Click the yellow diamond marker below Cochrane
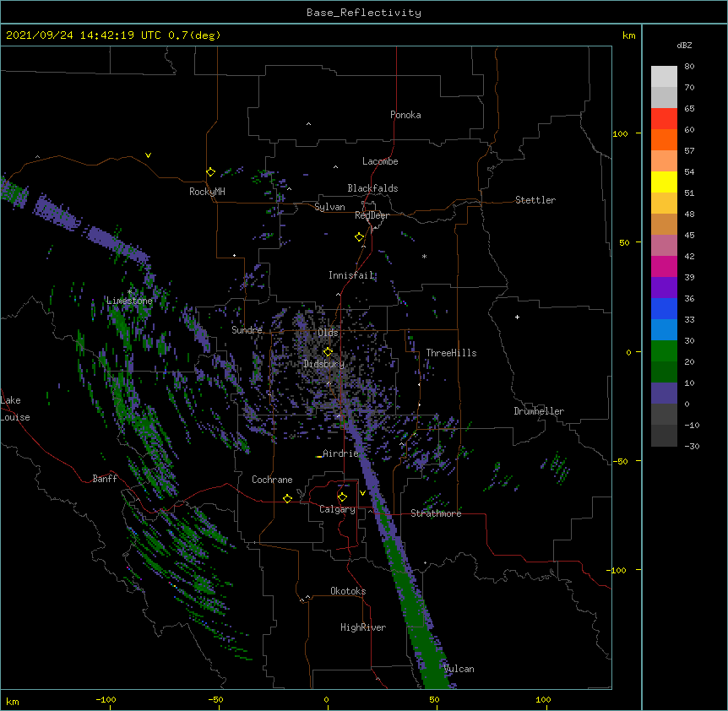Viewport: 728px width, 711px height. point(287,498)
